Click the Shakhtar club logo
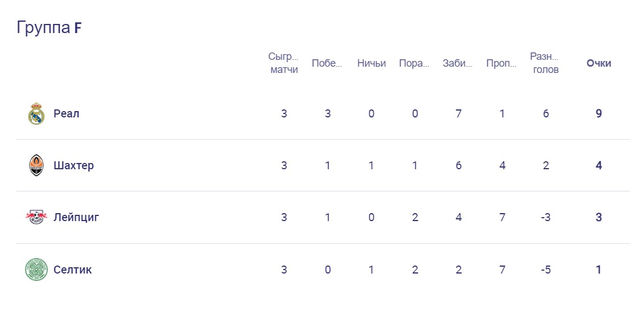This screenshot has height=310, width=644. (x=36, y=165)
